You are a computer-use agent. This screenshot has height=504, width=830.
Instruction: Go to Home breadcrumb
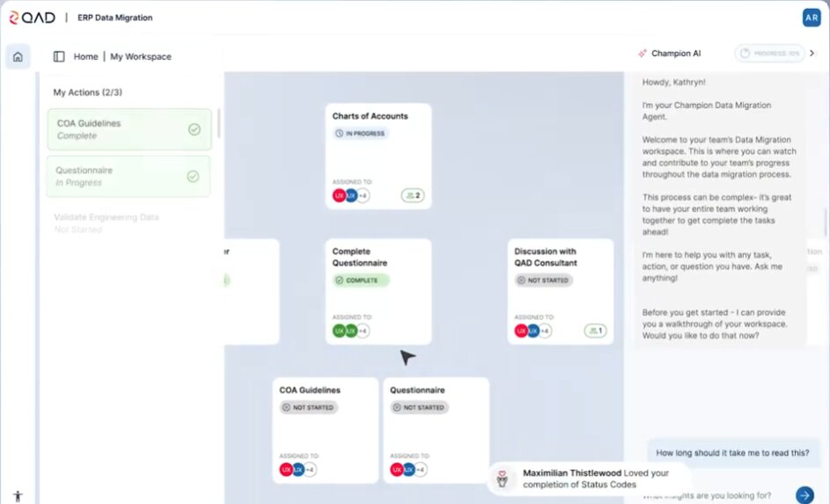85,56
